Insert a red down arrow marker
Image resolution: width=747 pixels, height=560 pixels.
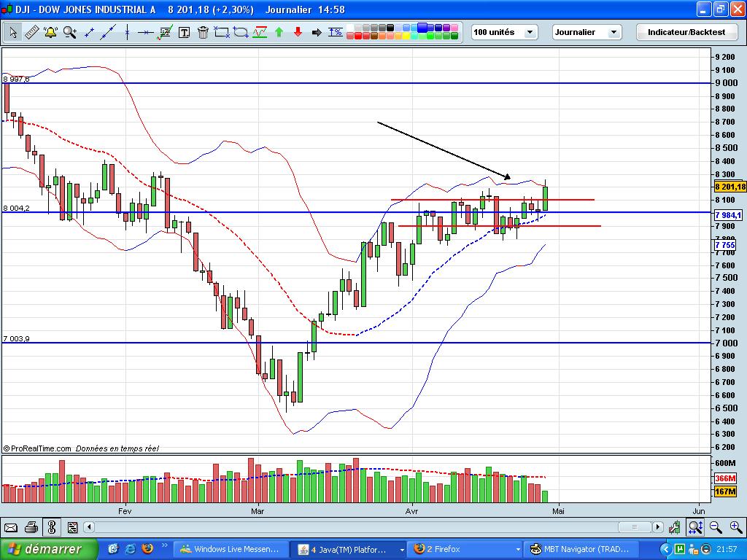point(298,32)
